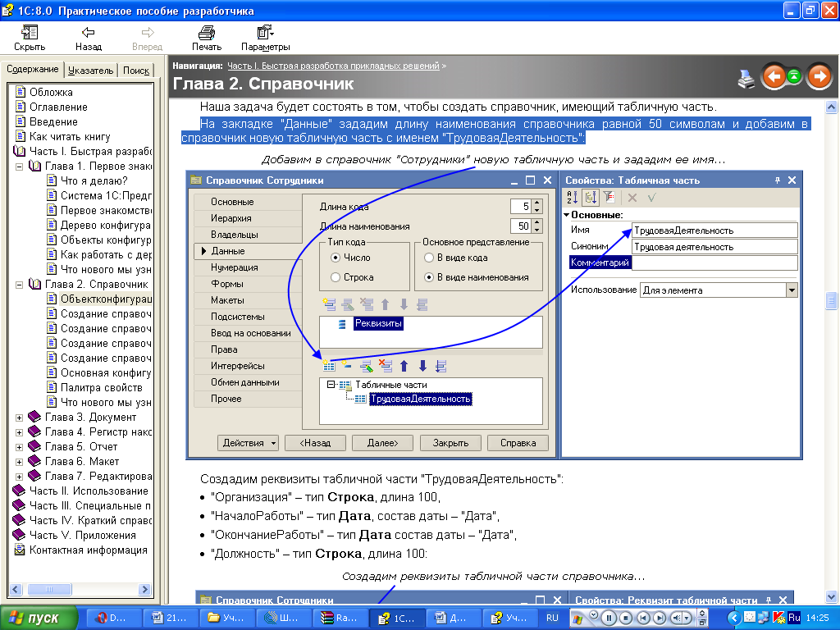Image resolution: width=840 pixels, height=630 pixels.
Task: Select Палитра свойств in contents tree
Action: click(101, 387)
